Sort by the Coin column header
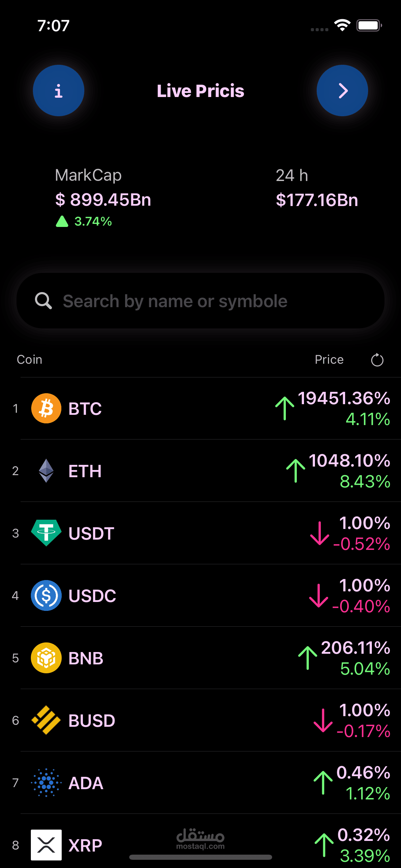 [29, 360]
